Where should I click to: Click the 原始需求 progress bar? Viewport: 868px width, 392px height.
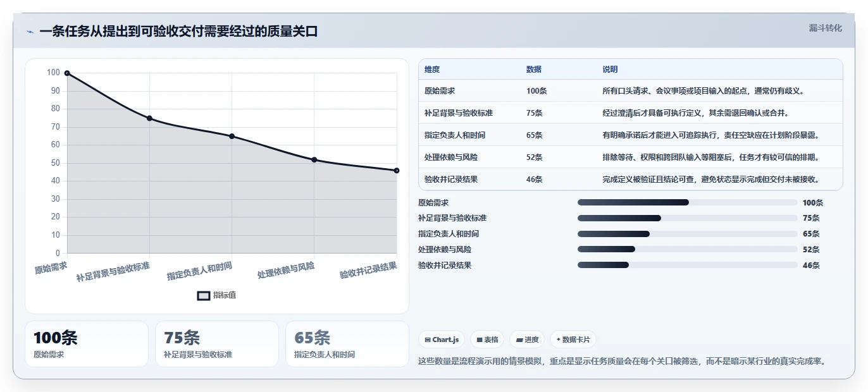click(x=687, y=202)
